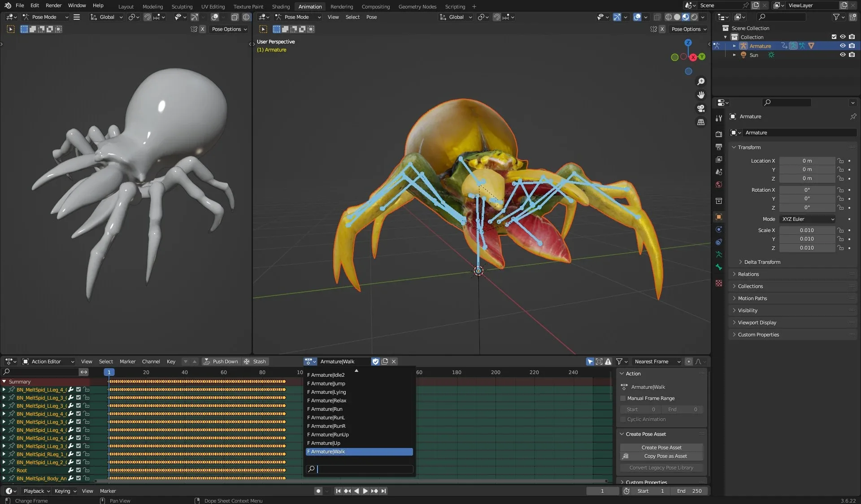Toggle camera view icon in viewport

pos(701,108)
